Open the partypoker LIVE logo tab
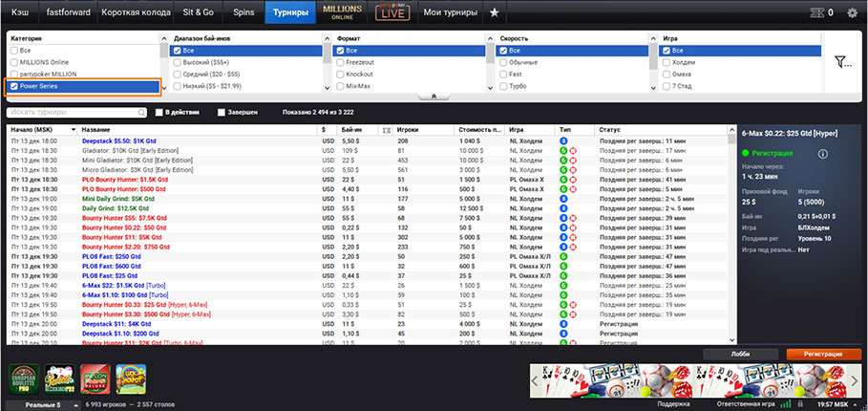Image resolution: width=868 pixels, height=411 pixels. (392, 12)
